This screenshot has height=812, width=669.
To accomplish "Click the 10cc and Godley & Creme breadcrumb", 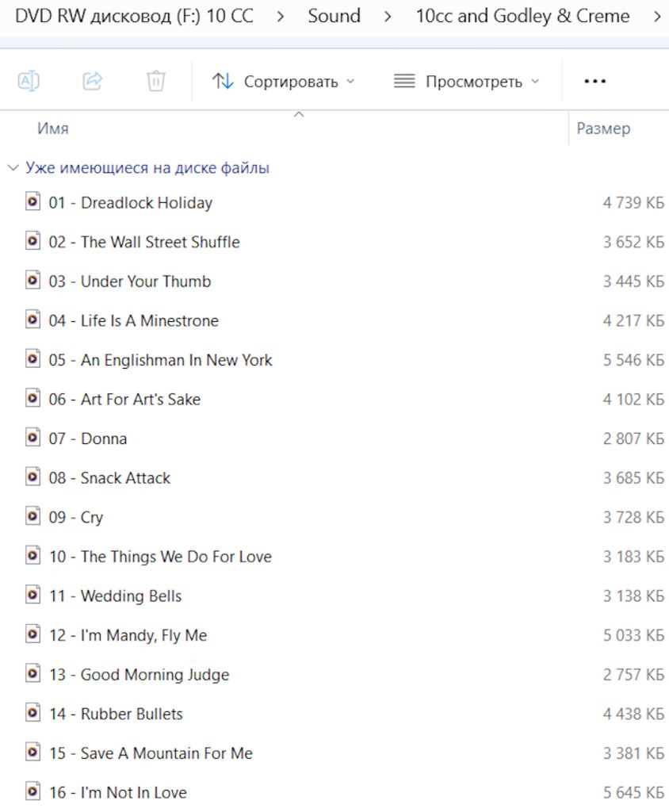I will pyautogui.click(x=523, y=16).
